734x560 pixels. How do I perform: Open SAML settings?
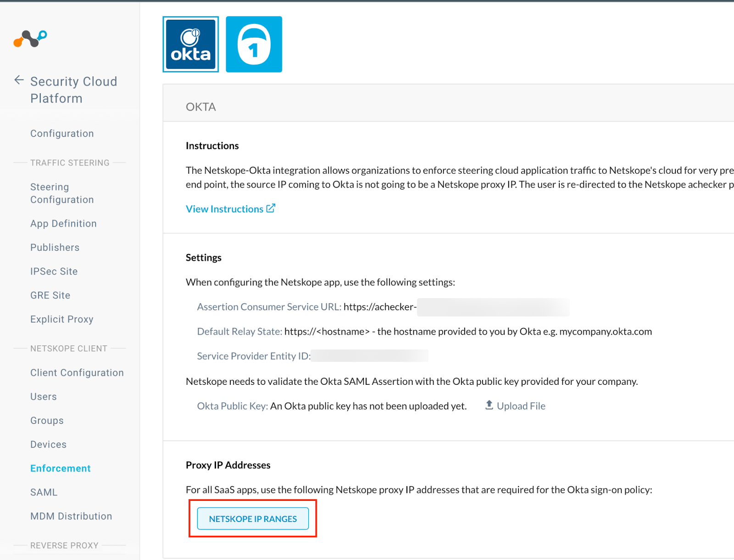44,492
